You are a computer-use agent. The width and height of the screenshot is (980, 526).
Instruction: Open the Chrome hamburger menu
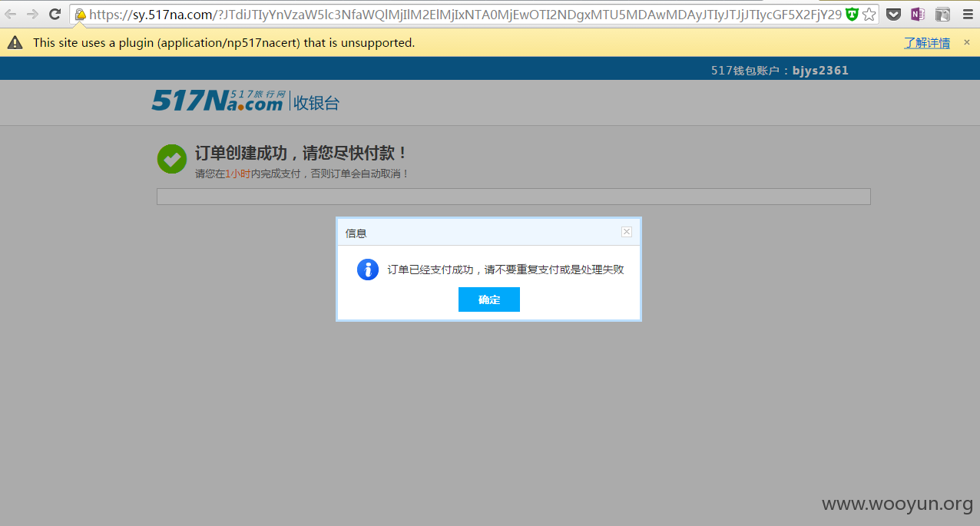tap(967, 14)
